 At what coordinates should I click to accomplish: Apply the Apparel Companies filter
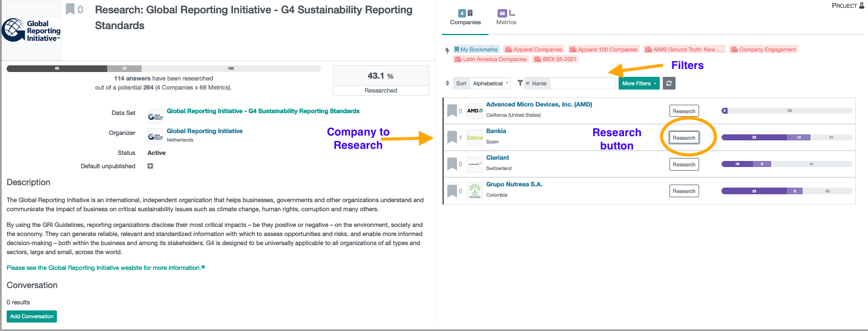(x=534, y=50)
